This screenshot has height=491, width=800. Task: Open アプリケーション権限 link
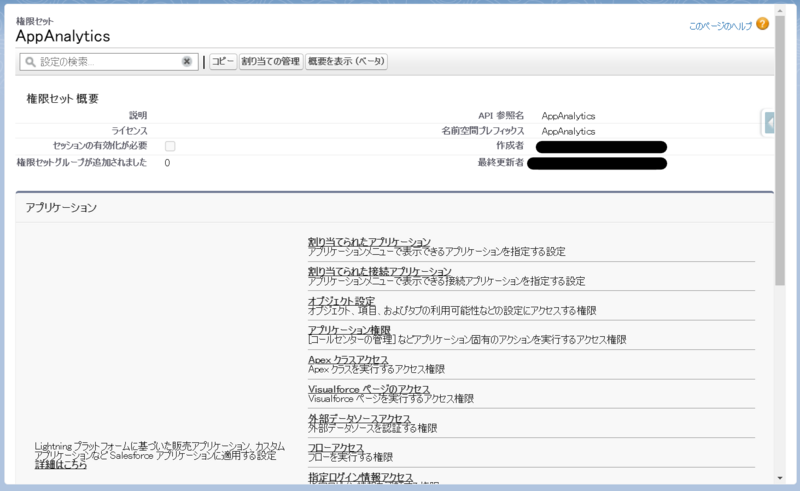[349, 330]
